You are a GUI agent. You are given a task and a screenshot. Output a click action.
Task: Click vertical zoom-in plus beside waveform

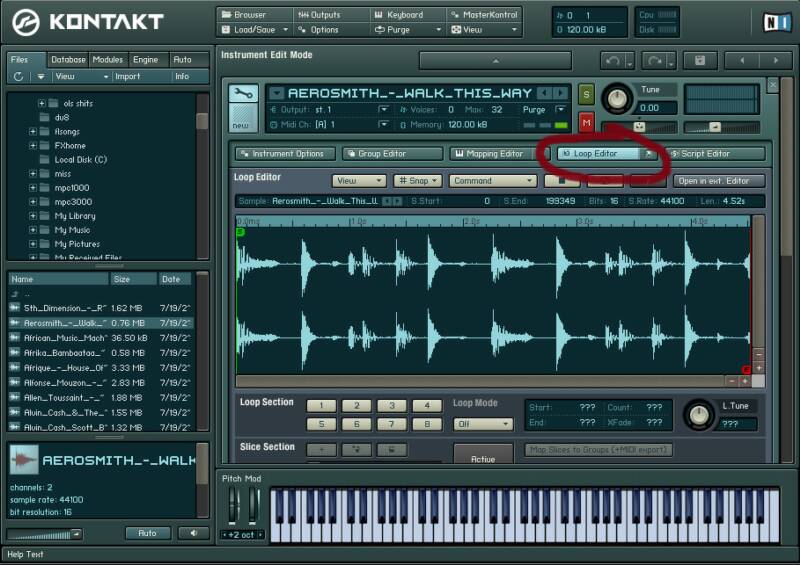click(x=759, y=367)
